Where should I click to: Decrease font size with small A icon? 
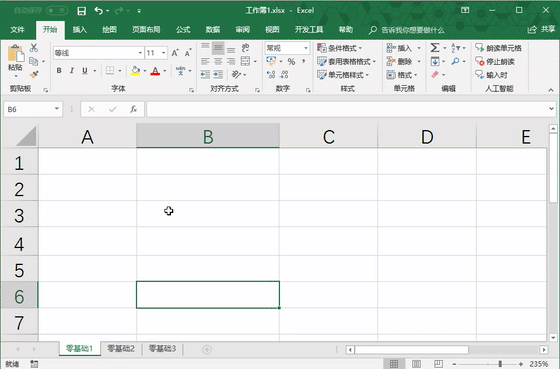click(x=188, y=53)
